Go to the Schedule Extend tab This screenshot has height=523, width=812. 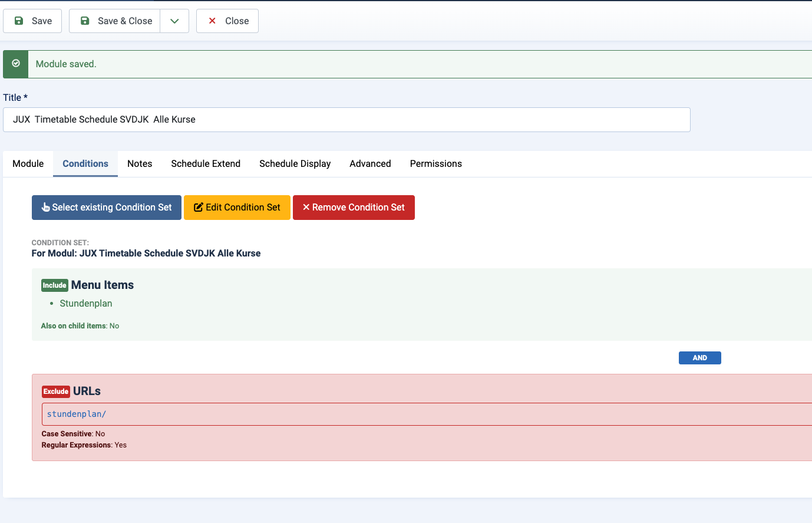point(206,163)
